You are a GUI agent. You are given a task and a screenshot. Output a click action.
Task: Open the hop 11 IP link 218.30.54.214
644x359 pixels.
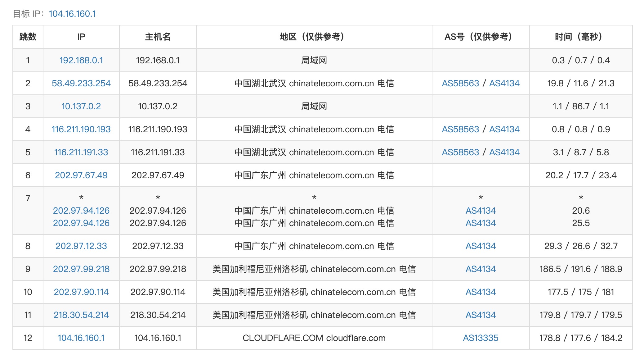[81, 315]
